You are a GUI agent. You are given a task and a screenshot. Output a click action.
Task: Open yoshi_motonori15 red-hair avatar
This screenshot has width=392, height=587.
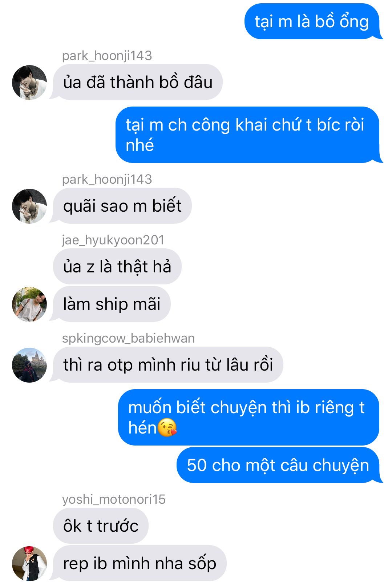point(29,563)
